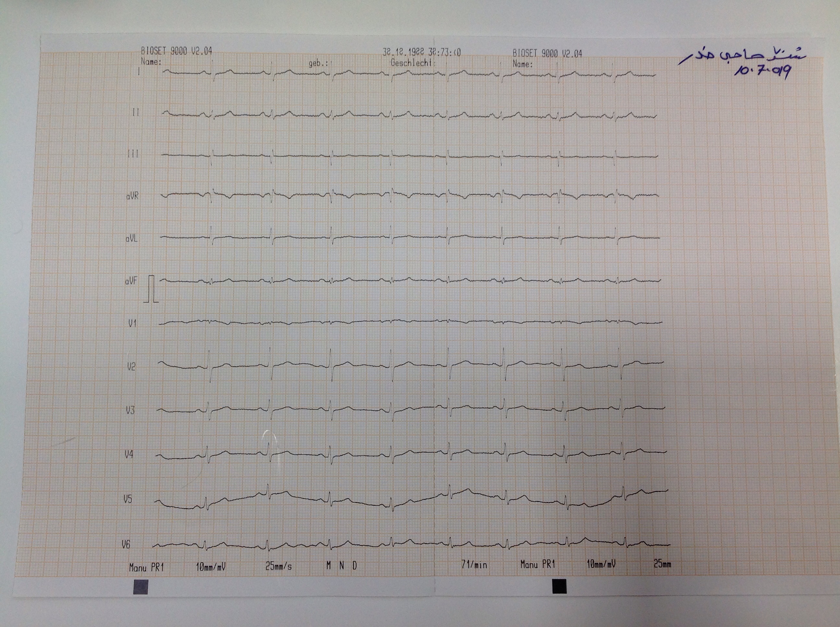Click the handwritten date 10.7.019
The image size is (840, 627).
tap(763, 71)
